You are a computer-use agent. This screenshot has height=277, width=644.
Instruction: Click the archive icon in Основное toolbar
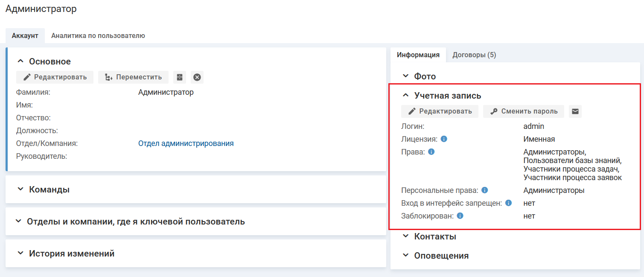click(180, 77)
